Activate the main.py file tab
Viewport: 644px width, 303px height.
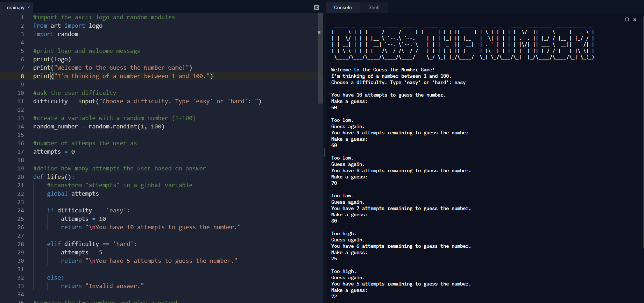(15, 7)
